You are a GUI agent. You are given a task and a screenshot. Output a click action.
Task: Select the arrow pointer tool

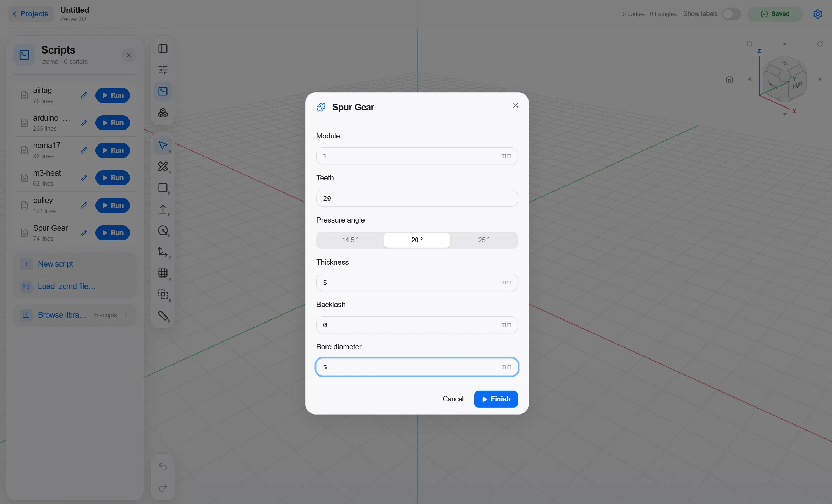coord(163,146)
